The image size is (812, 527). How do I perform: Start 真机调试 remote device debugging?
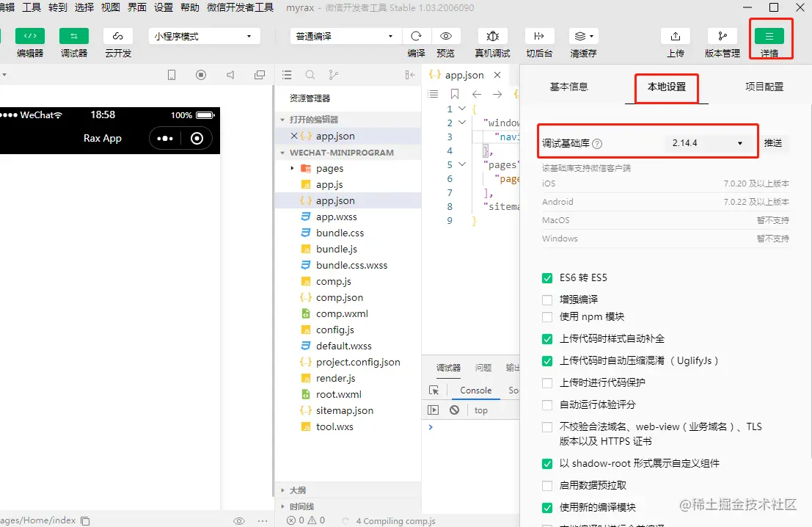point(492,36)
